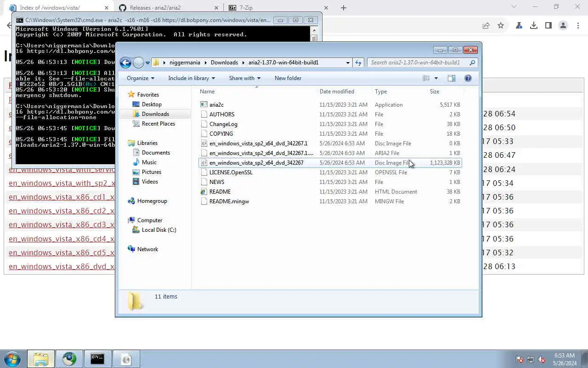588x368 pixels.
Task: Open Explorer Help icon
Action: click(x=468, y=78)
